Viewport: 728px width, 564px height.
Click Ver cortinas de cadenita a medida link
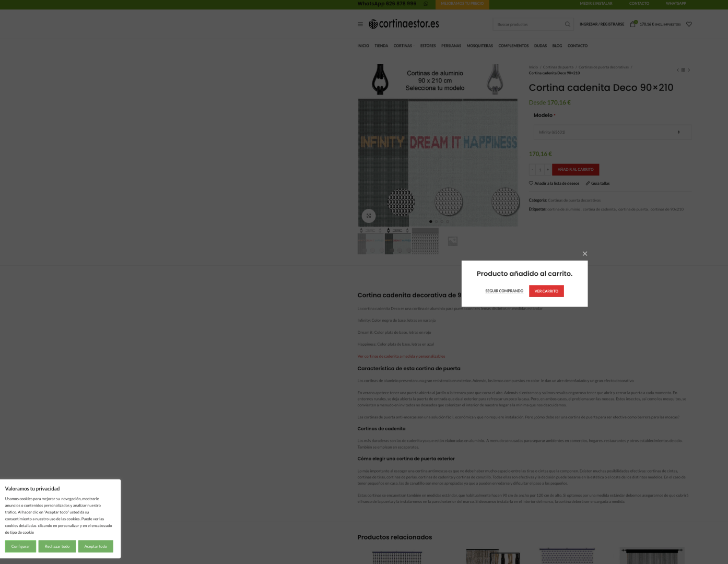(401, 357)
